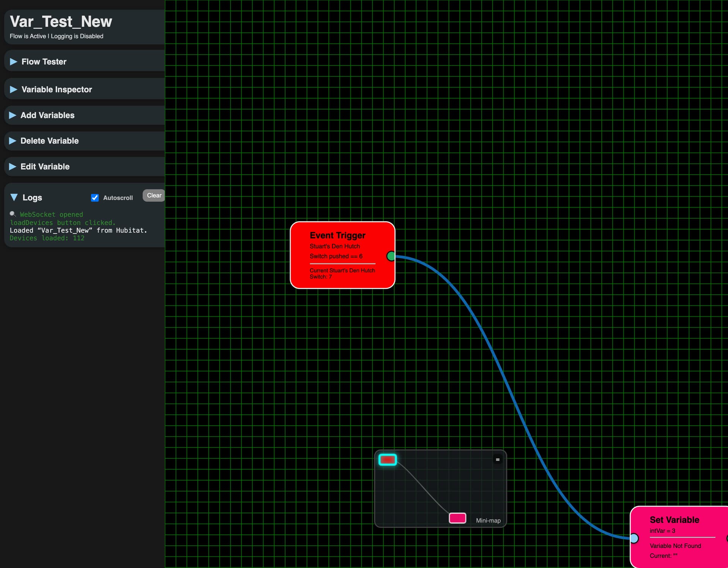Click the green output port on Event Trigger

pyautogui.click(x=391, y=257)
